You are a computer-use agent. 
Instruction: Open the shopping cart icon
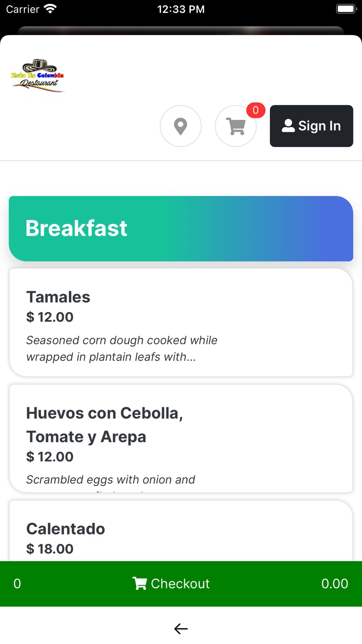coord(236,126)
